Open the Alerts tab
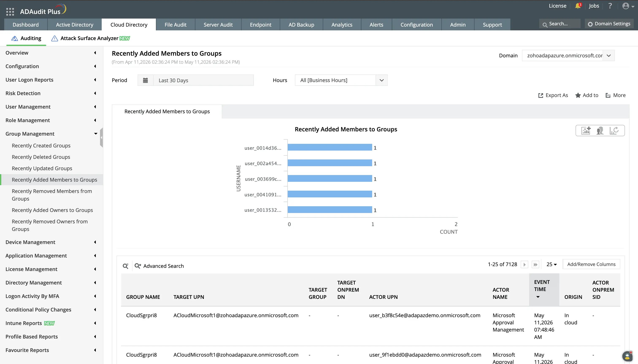 tap(376, 24)
